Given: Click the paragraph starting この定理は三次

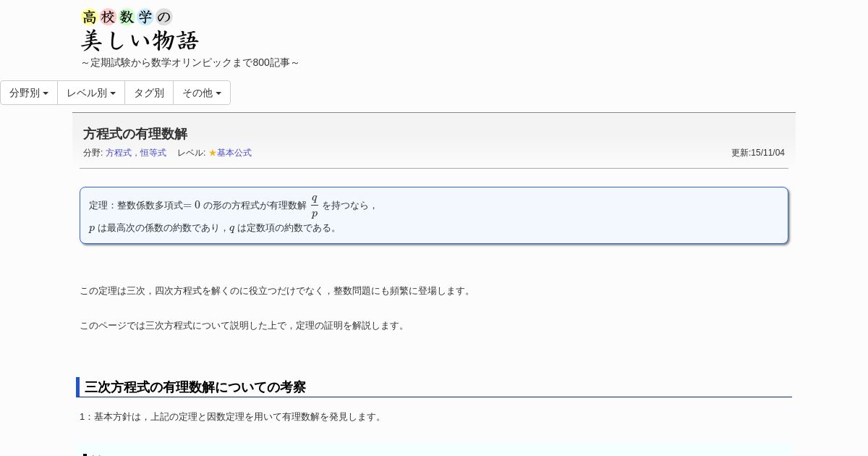Looking at the screenshot, I should coord(276,291).
